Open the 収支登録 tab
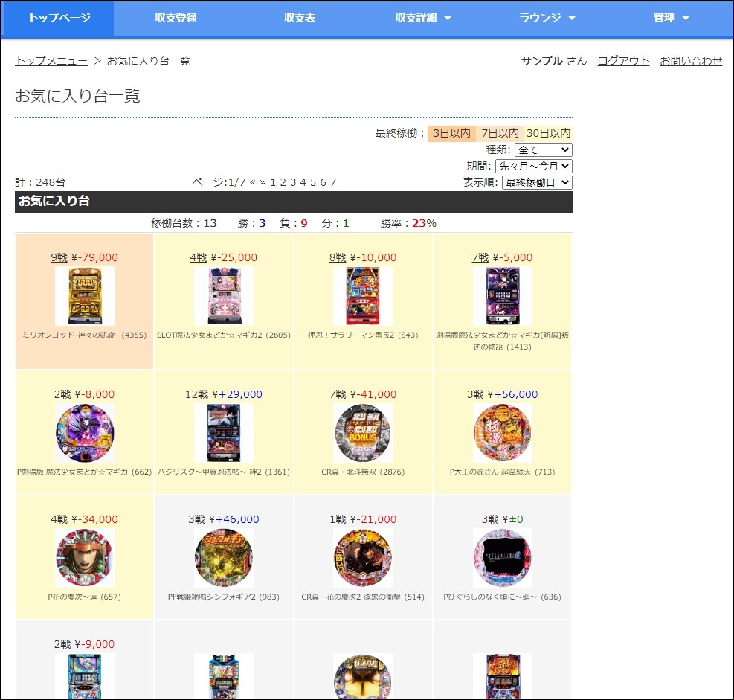This screenshot has height=700, width=734. tap(176, 18)
